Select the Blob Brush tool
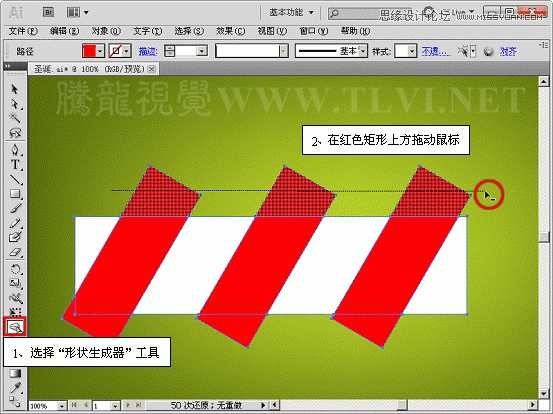This screenshot has width=553, height=414. point(15,237)
